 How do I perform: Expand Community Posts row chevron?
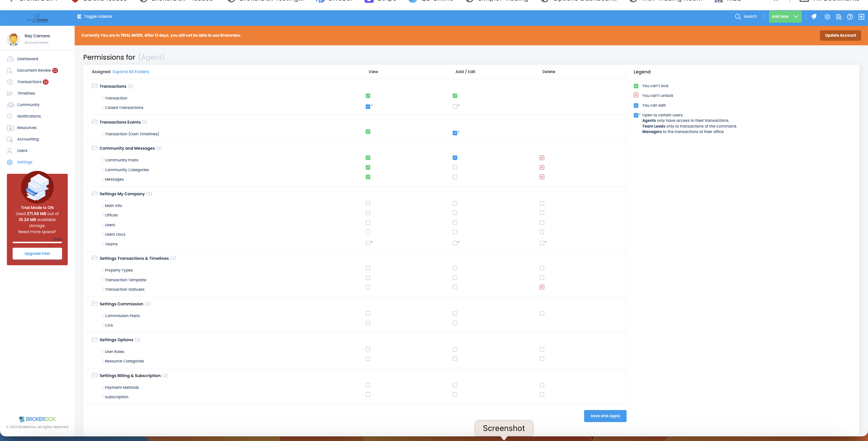[102, 160]
